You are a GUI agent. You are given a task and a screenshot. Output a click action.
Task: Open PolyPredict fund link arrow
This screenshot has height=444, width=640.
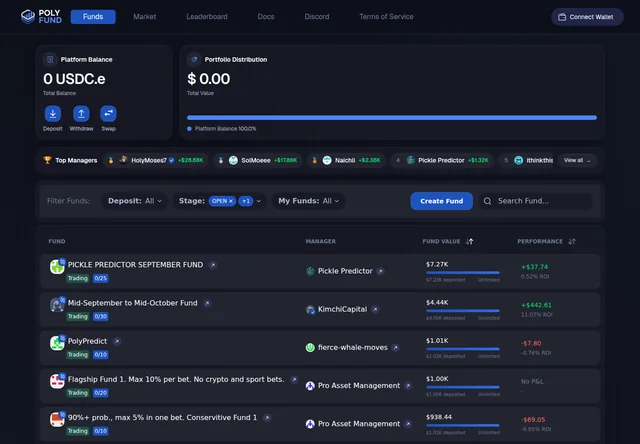pos(117,341)
